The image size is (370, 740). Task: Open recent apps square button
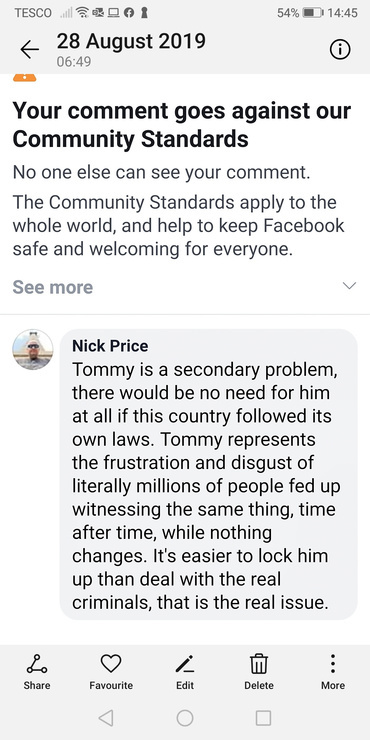coord(263,718)
